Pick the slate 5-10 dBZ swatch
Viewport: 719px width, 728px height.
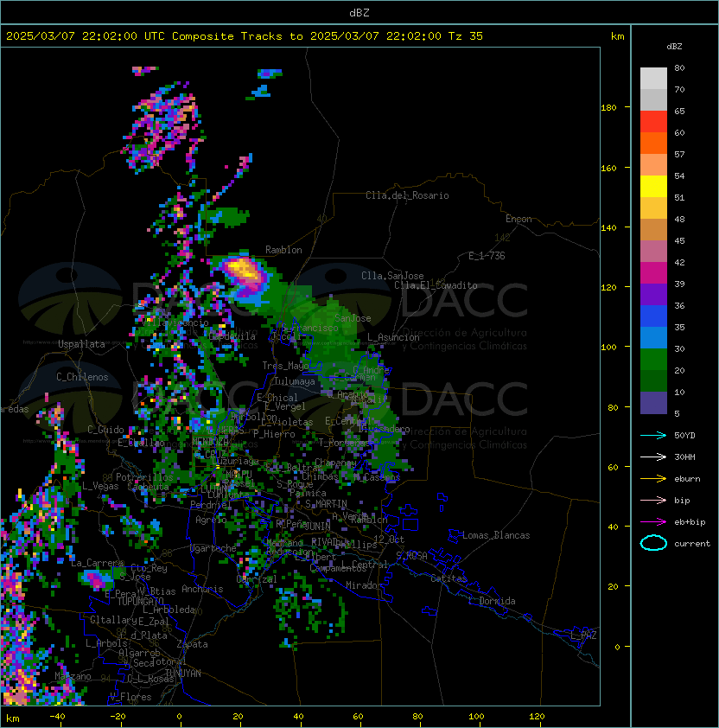(653, 403)
